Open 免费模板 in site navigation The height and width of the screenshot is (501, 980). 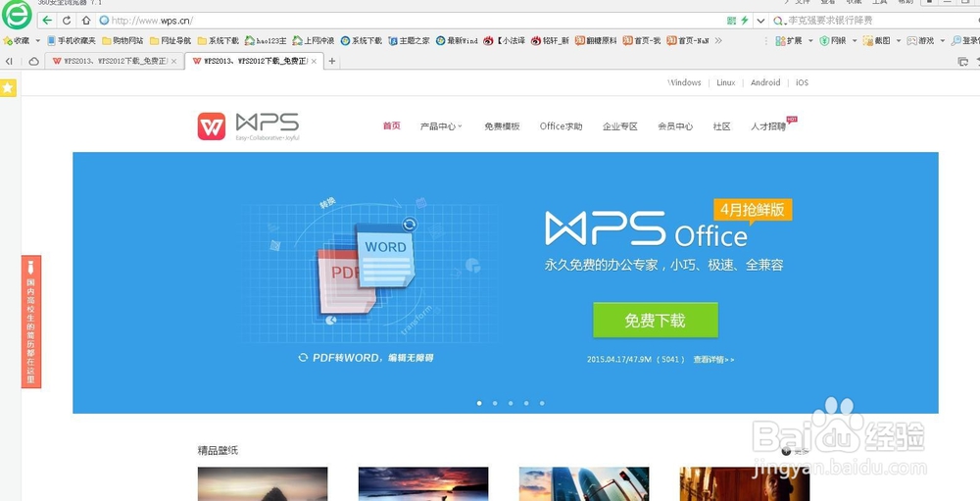pos(502,126)
